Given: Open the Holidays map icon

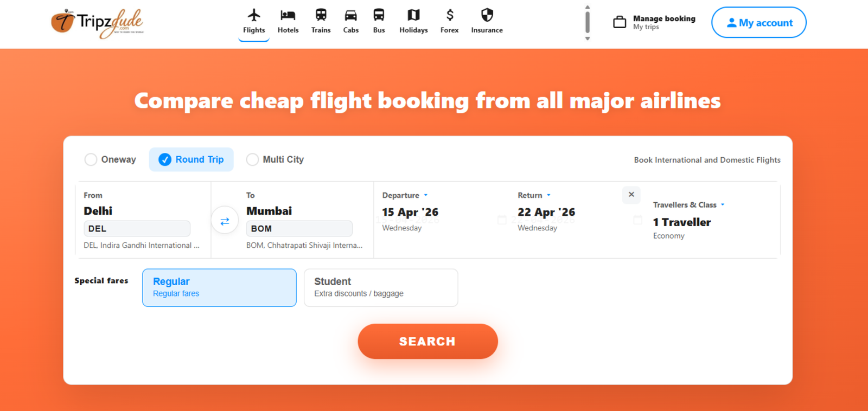Looking at the screenshot, I should pos(413,15).
